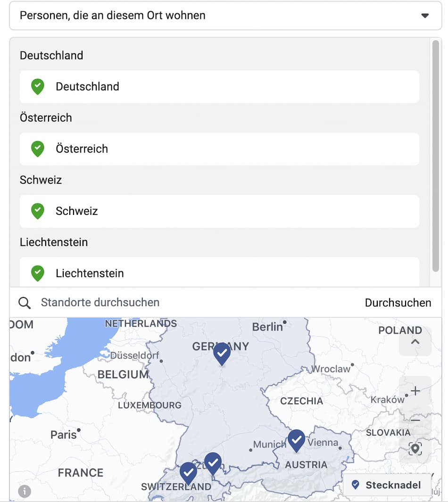
Task: Click the map pin over Germany
Action: click(222, 353)
